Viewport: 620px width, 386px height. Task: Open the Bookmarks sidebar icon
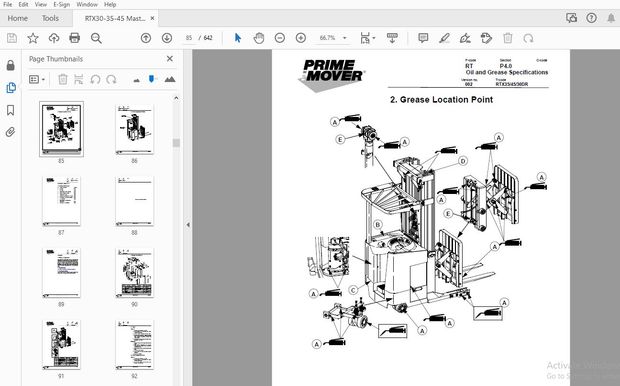click(x=11, y=110)
